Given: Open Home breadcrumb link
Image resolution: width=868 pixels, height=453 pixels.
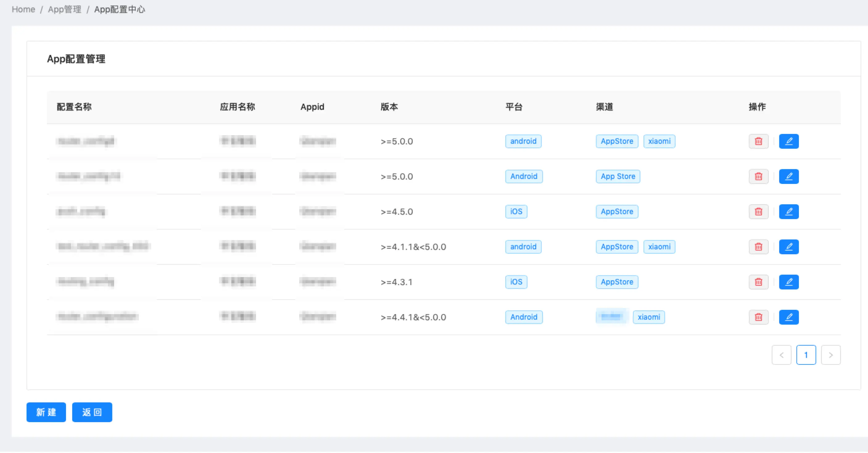Looking at the screenshot, I should pyautogui.click(x=23, y=10).
